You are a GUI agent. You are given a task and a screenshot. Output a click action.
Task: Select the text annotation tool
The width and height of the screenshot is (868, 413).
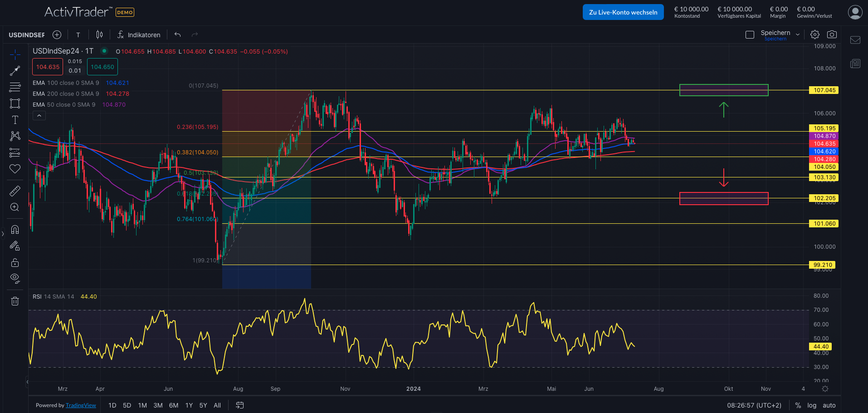[15, 120]
